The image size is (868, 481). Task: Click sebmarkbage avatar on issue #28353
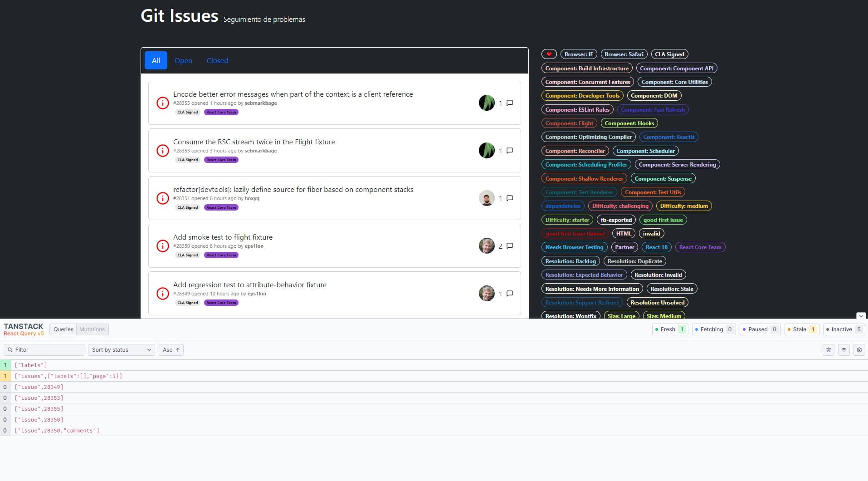[487, 151]
